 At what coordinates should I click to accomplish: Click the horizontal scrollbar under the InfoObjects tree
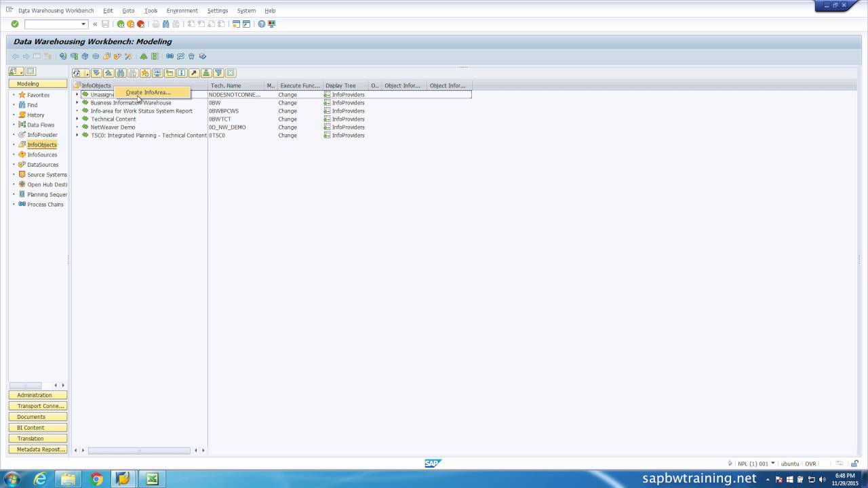point(139,450)
